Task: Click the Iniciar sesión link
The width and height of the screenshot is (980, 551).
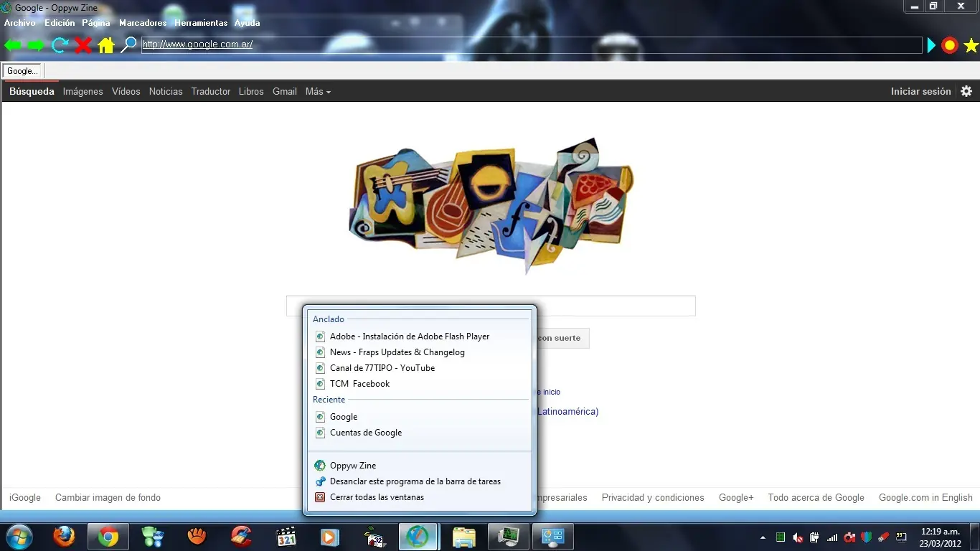Action: 920,91
